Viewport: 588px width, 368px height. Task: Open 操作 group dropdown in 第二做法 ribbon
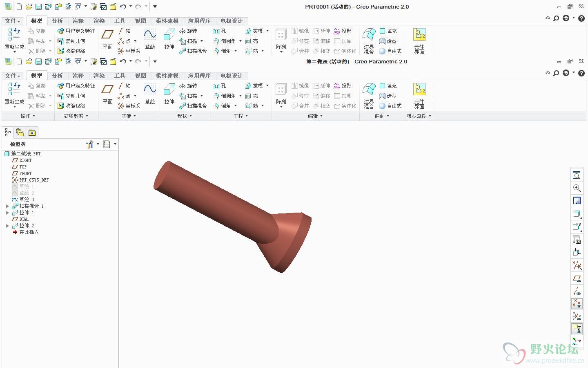click(x=28, y=116)
